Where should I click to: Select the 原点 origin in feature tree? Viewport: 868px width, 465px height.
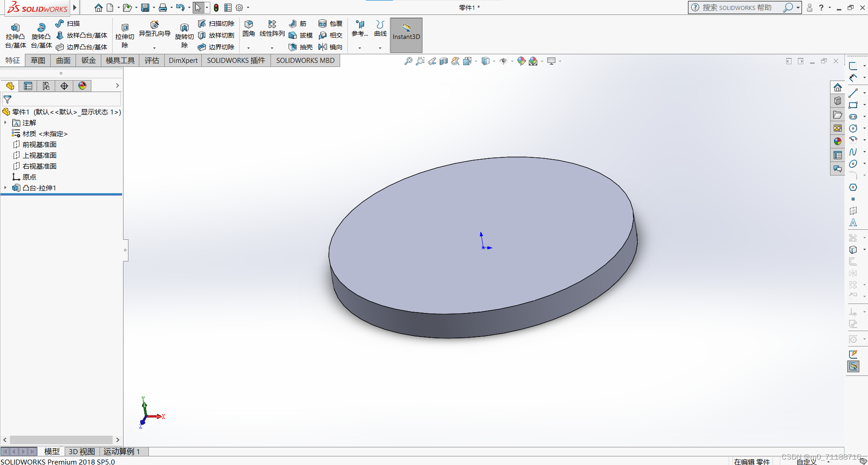coord(25,177)
